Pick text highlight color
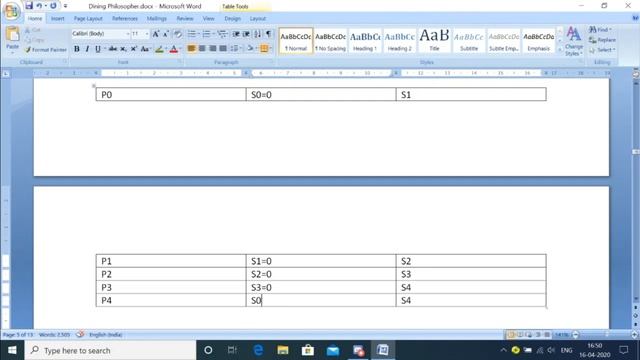 click(159, 49)
